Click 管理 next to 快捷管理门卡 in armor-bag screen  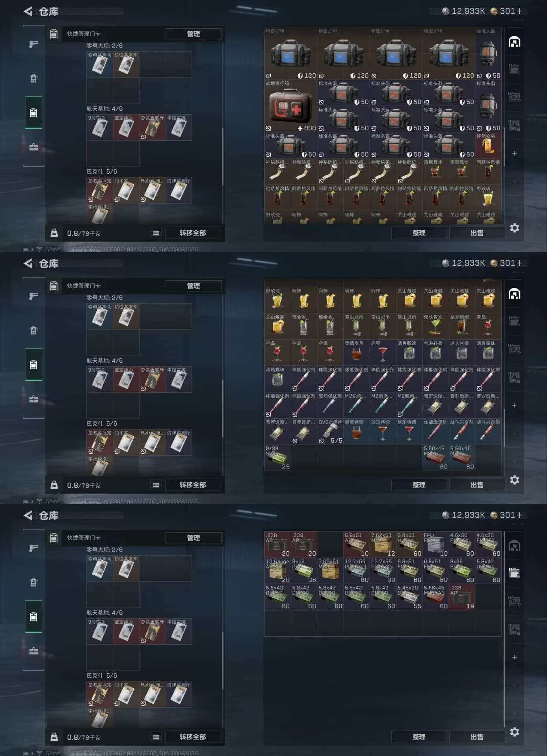193,34
